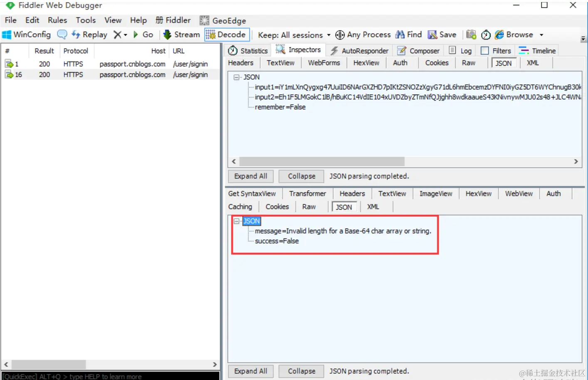
Task: Select the message=Invalid length JSON node
Action: coord(343,231)
